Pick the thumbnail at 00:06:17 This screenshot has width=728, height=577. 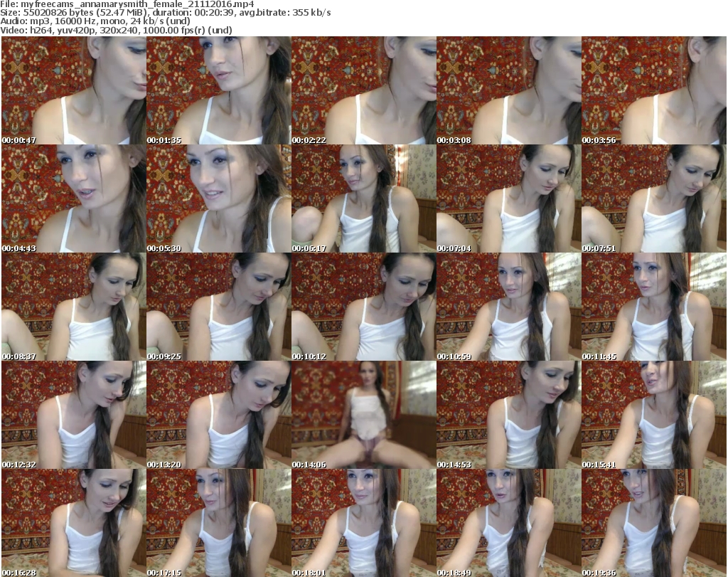(x=364, y=198)
